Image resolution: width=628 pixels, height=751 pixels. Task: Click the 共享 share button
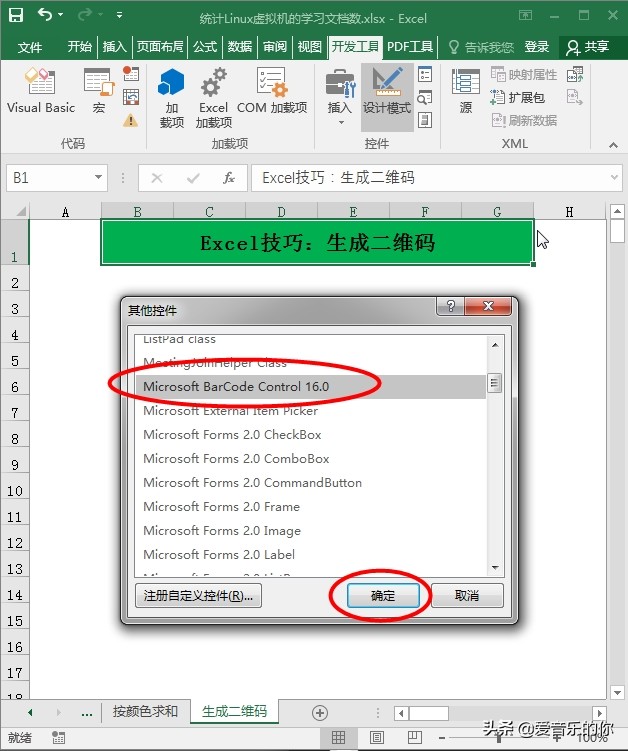[587, 46]
